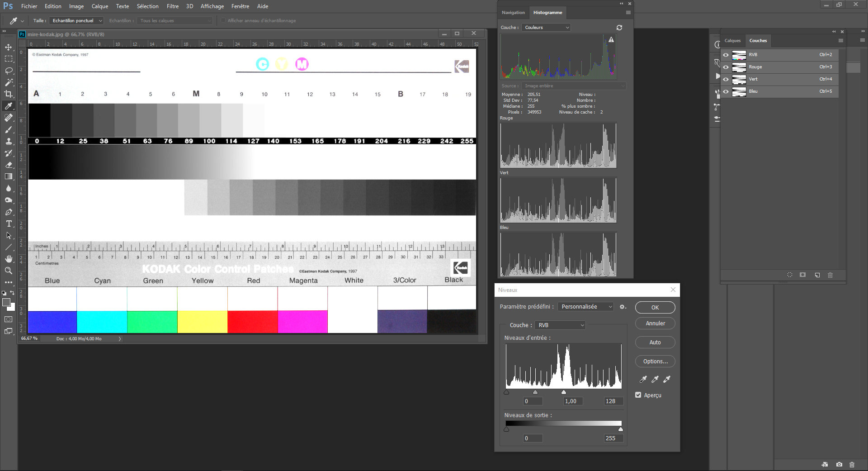This screenshot has height=471, width=868.
Task: Select the History Brush tool
Action: coord(9,153)
